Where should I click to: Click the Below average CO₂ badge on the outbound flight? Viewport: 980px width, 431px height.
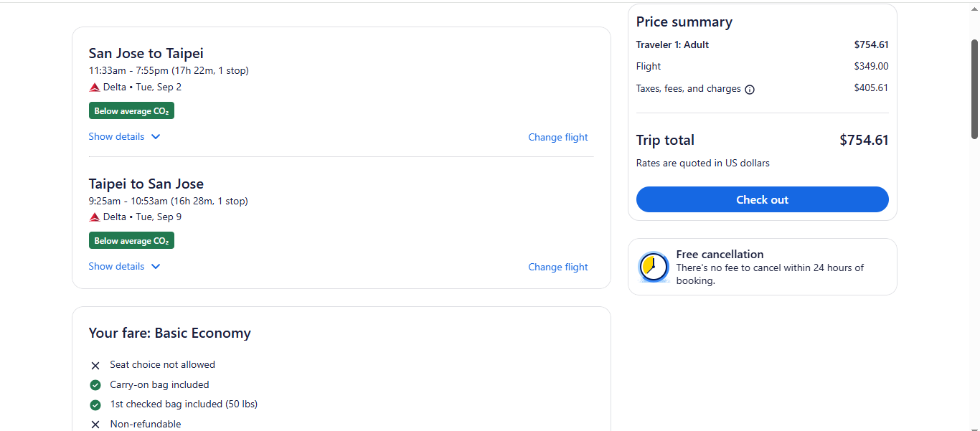click(x=131, y=111)
